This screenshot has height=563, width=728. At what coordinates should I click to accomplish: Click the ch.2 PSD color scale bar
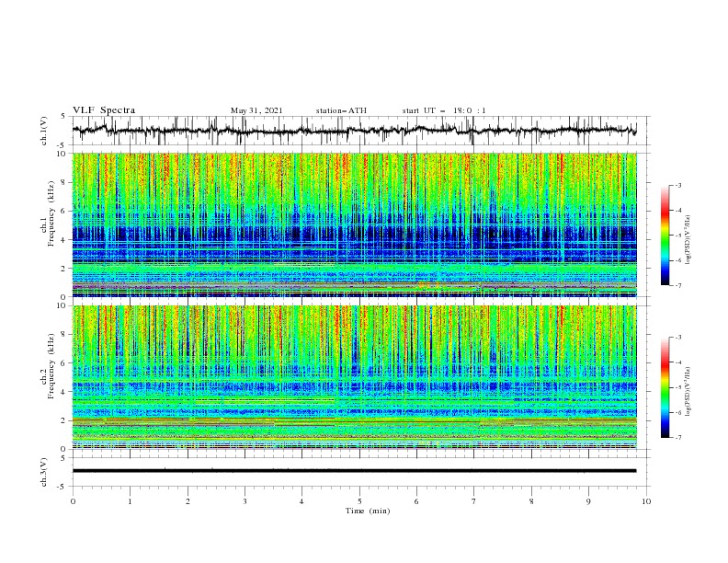665,387
